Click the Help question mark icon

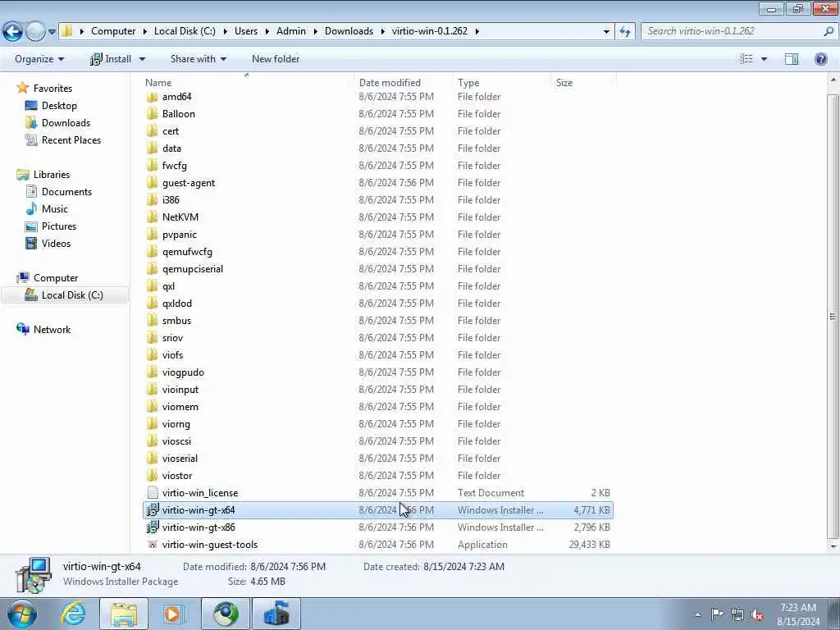click(820, 59)
